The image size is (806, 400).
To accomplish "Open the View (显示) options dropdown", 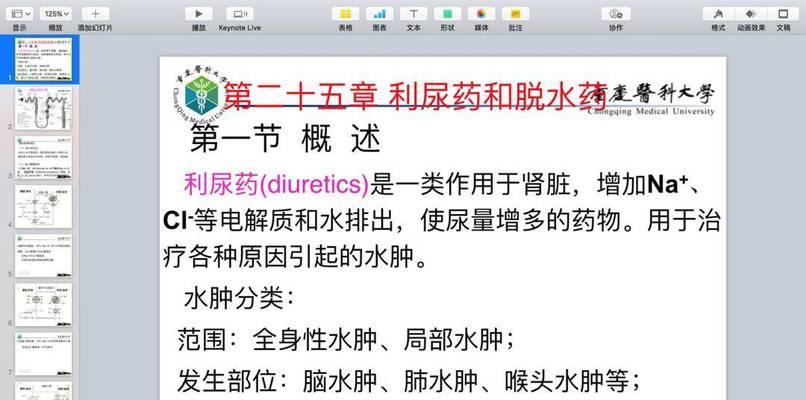I will pos(20,14).
